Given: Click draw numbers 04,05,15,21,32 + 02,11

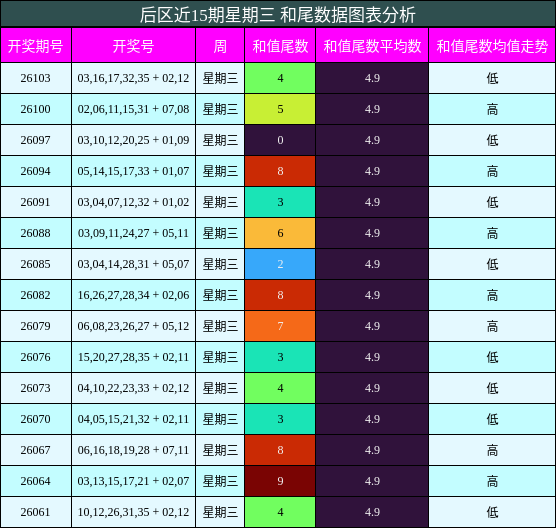Looking at the screenshot, I should tap(133, 419).
